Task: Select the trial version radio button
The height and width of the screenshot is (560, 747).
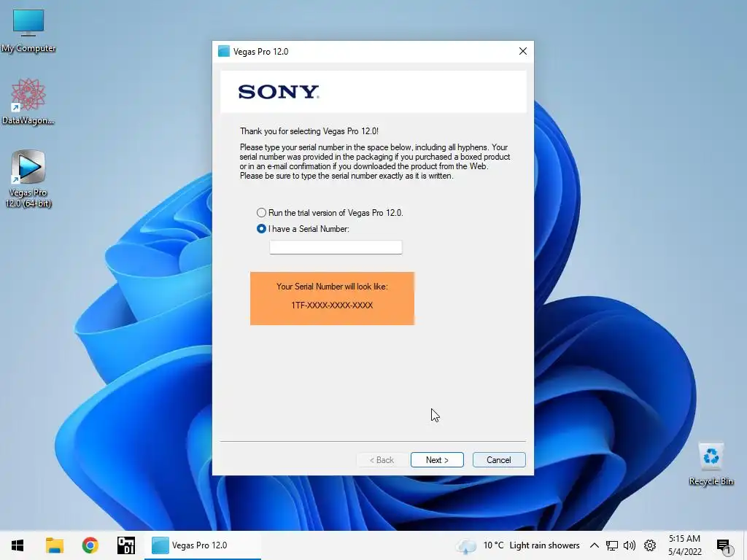Action: 261,213
